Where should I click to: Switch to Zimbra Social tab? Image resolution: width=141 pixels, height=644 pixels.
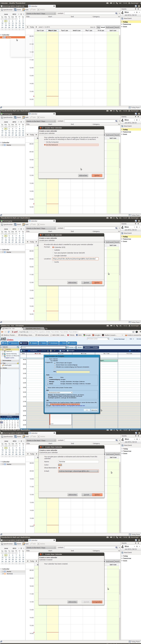pos(63,343)
